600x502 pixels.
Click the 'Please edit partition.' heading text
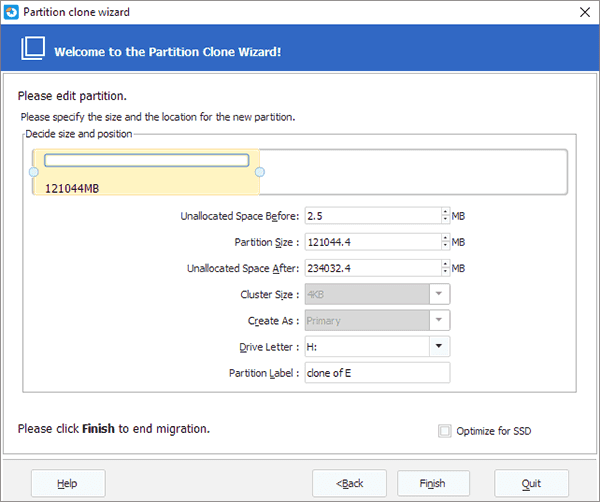(x=72, y=96)
